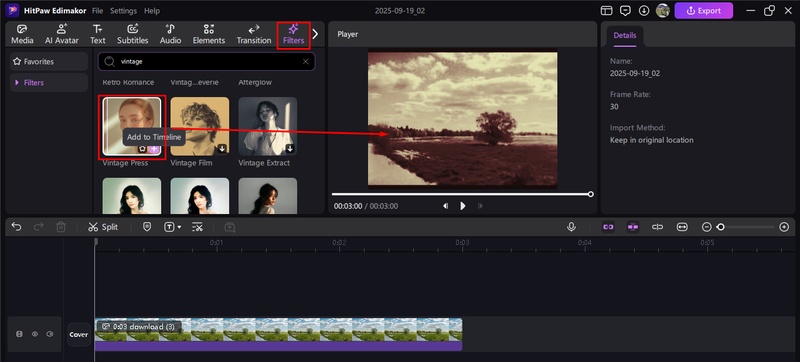Select the Vintage Film thumbnail
Screen dimensions: 800x362
click(199, 126)
